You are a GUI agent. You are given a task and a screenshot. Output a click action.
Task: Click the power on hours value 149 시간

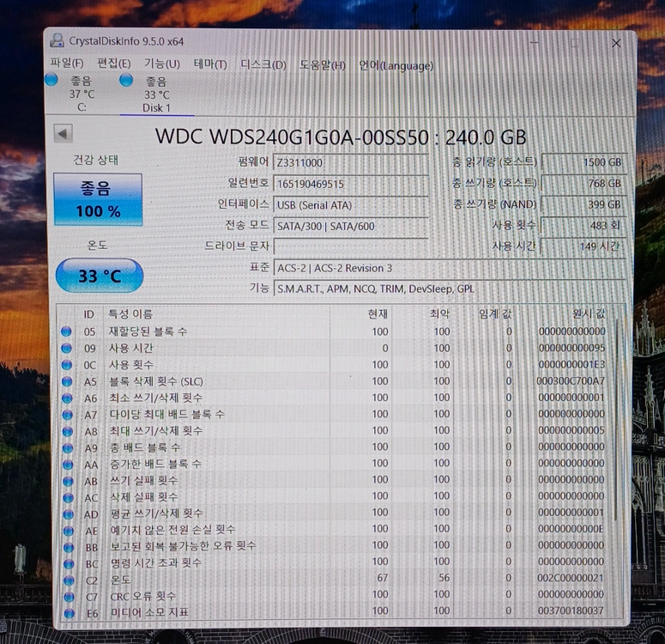pos(583,246)
